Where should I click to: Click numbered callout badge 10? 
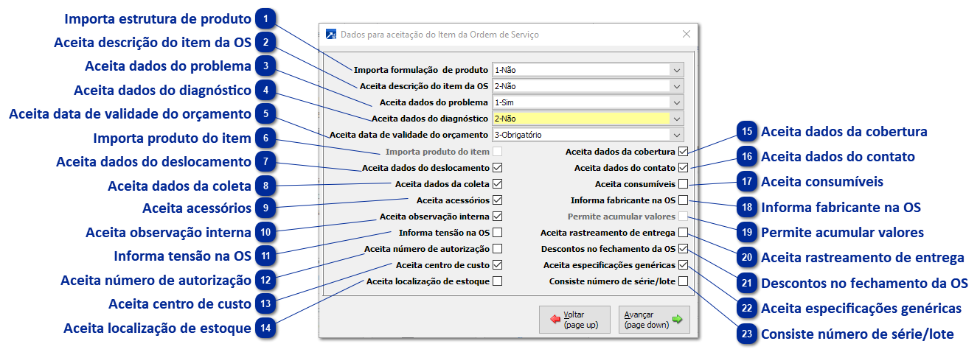(266, 233)
